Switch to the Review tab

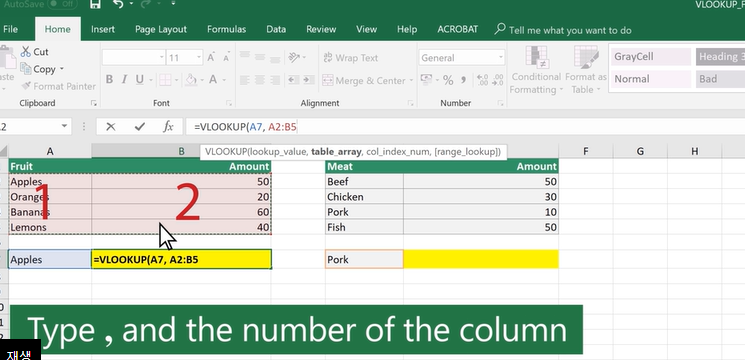click(321, 29)
